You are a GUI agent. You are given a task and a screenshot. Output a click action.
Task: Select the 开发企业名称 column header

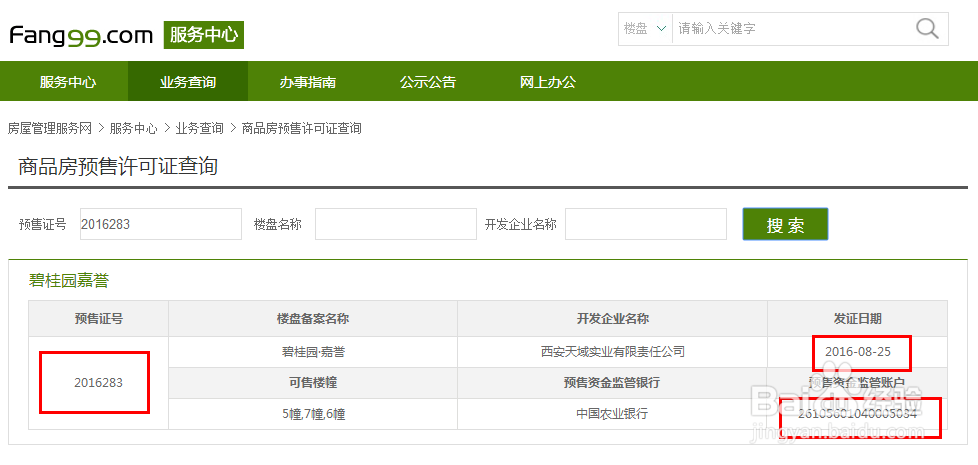tap(612, 319)
